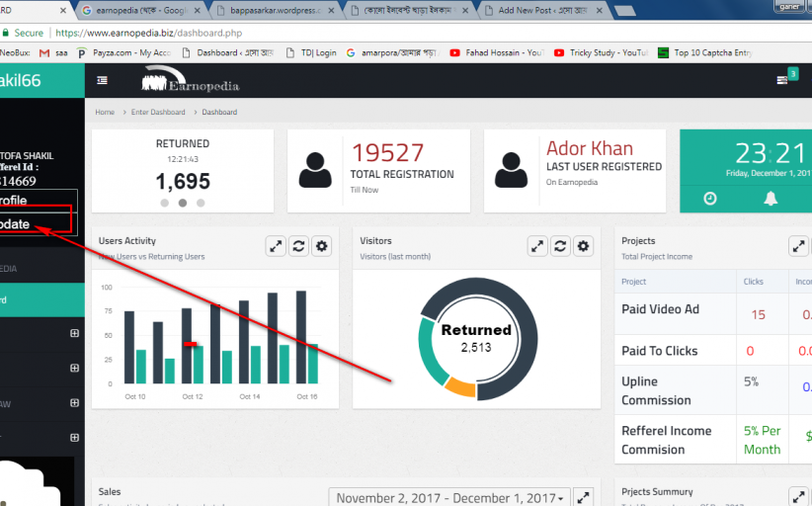Screen dimensions: 812x506
Task: Click the Home breadcrumb link
Action: tap(105, 113)
